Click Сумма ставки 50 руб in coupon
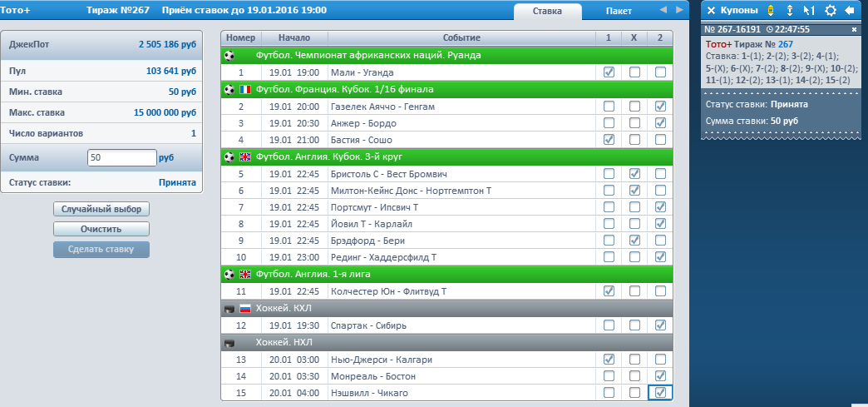868x407 pixels. click(752, 121)
